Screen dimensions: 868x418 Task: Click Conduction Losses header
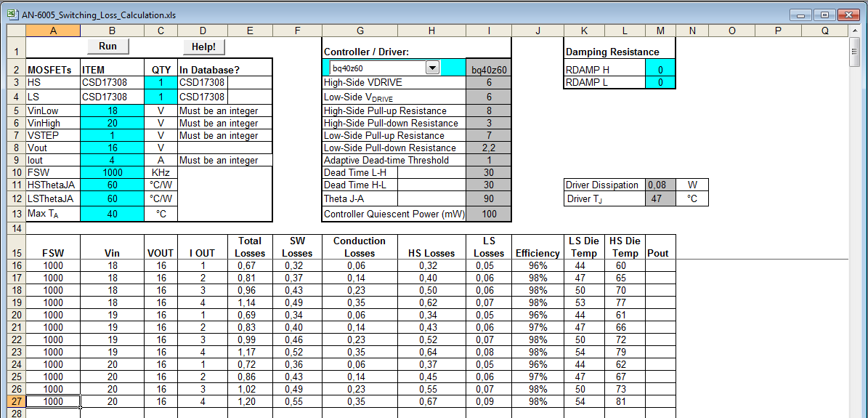coord(361,246)
